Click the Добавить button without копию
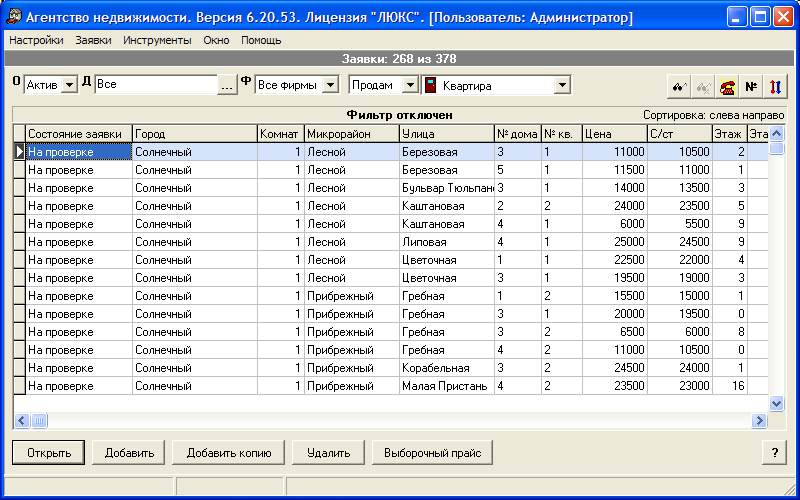This screenshot has height=500, width=800. coord(129,453)
